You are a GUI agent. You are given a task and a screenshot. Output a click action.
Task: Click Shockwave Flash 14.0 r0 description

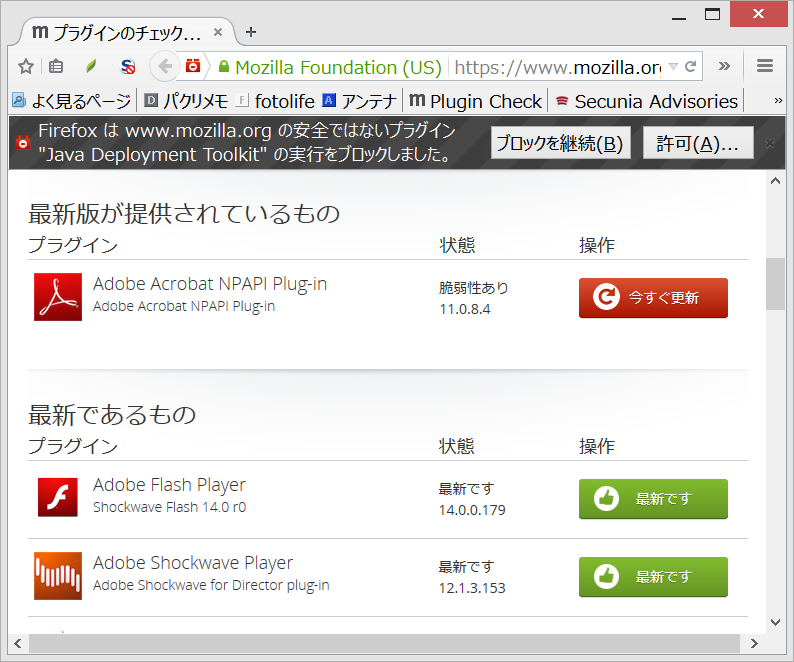[x=170, y=507]
